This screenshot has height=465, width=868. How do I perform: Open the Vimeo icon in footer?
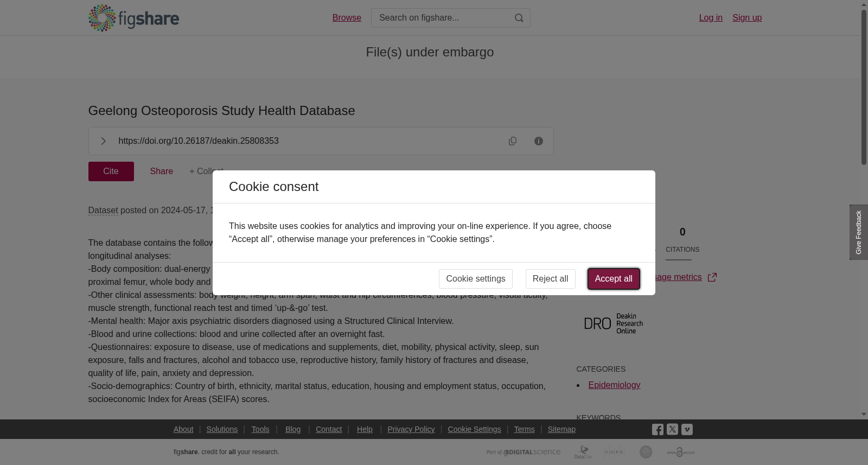(x=687, y=430)
